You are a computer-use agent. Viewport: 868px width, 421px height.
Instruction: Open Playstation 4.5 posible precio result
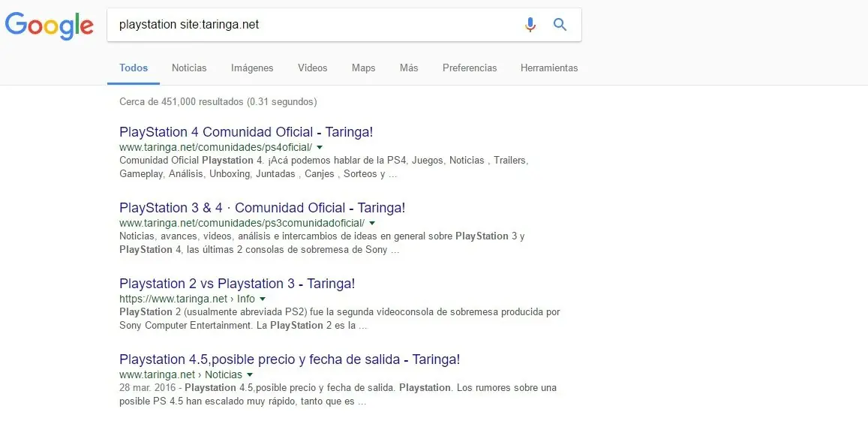click(x=290, y=359)
